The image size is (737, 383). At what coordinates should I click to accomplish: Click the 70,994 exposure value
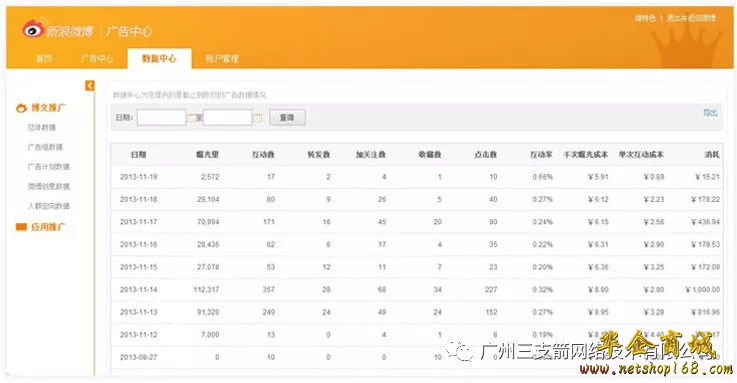208,222
